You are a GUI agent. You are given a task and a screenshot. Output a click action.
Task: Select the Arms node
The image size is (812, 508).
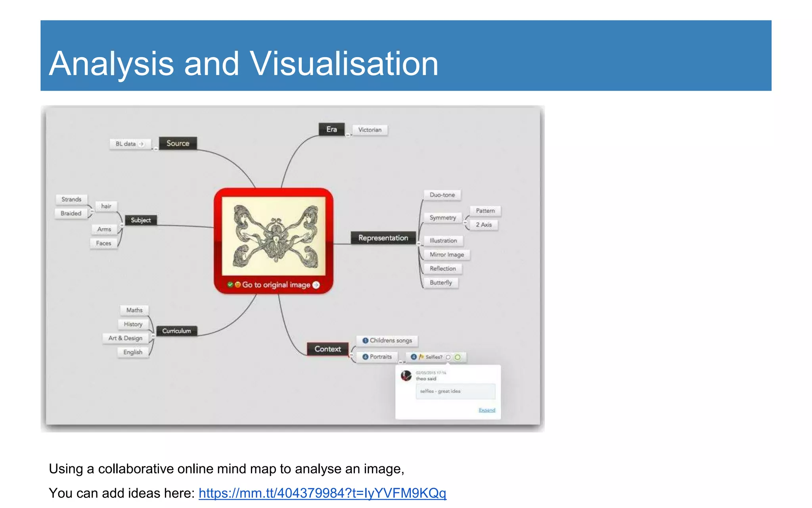[104, 229]
